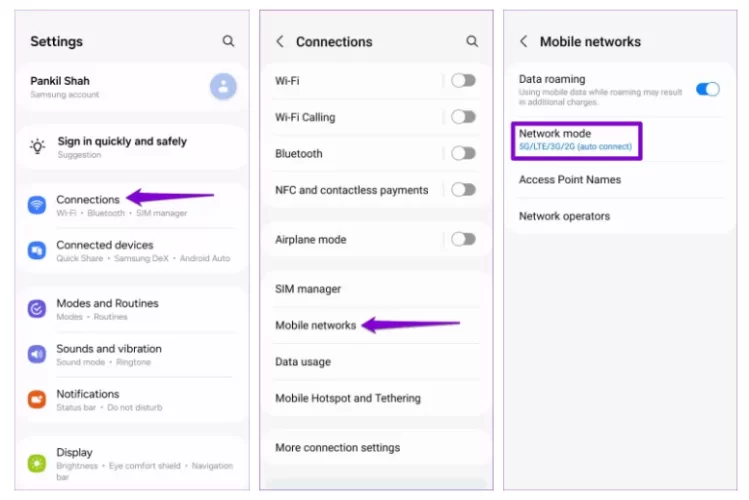Tap the Sounds and vibration icon
Viewport: 749px width, 500px height.
(x=37, y=354)
